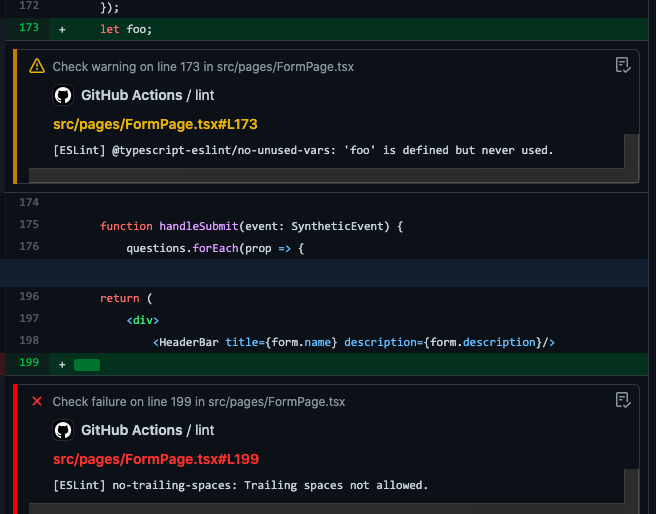Click 'Check failure on line 199' header text
The height and width of the screenshot is (514, 656).
point(199,402)
